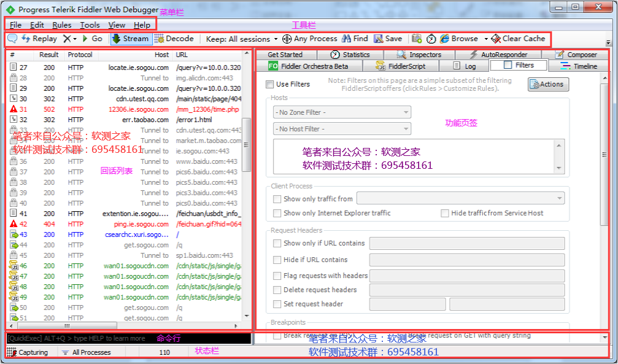
Task: Open the Get Started tab
Action: pyautogui.click(x=285, y=55)
